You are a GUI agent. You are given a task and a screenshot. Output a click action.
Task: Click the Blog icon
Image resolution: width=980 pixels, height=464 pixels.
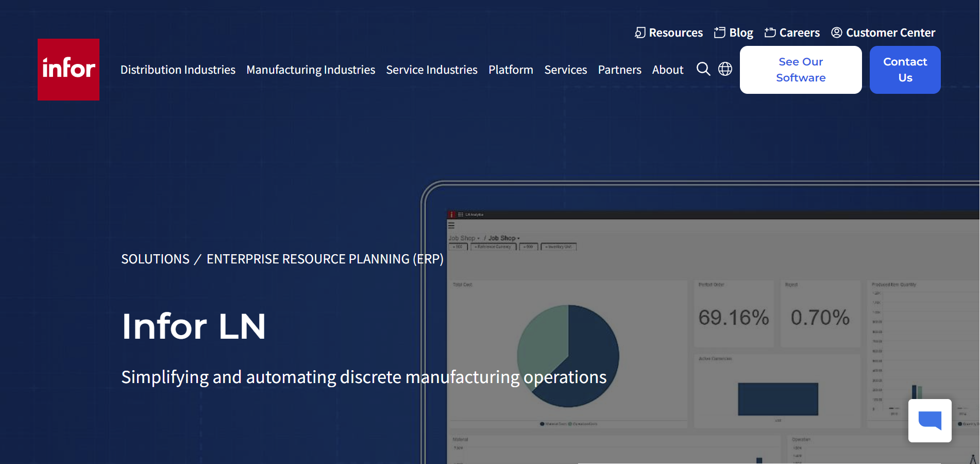tap(720, 32)
